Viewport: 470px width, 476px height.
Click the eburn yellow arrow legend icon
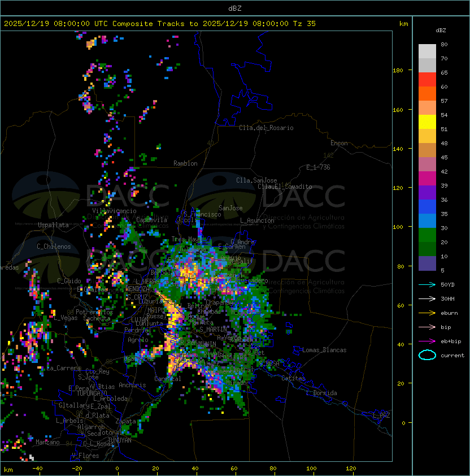[x=427, y=313]
